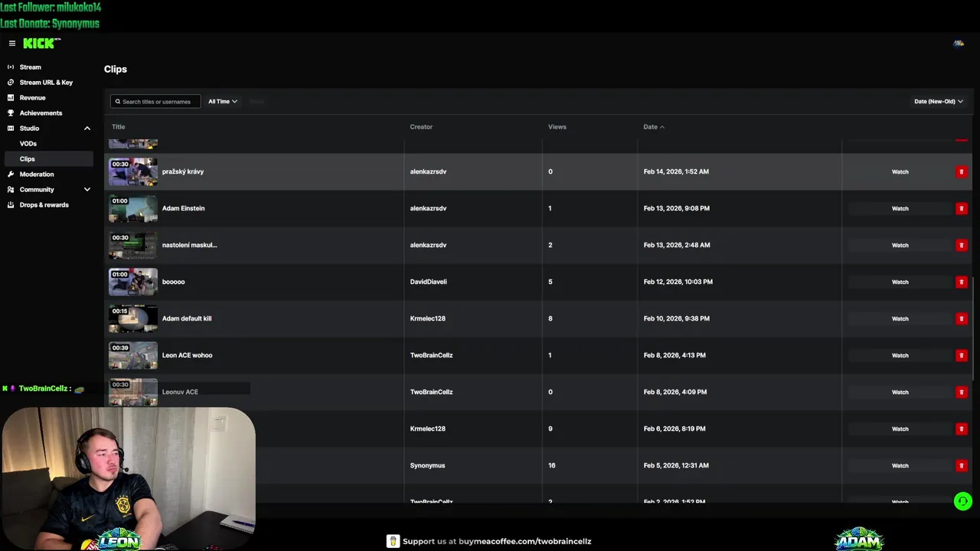Watch the pražský krávy clip
The height and width of the screenshot is (551, 980).
[900, 171]
